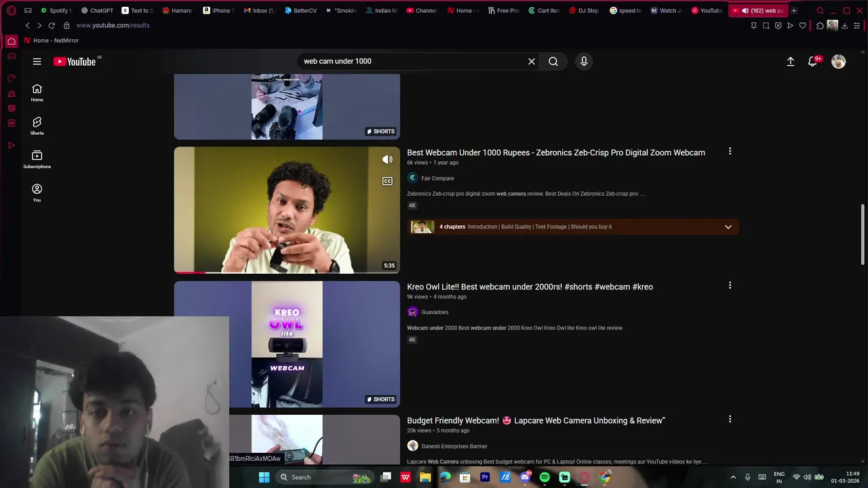Click Guavadoes channel avatar
Screen dimensions: 868x488
point(412,312)
